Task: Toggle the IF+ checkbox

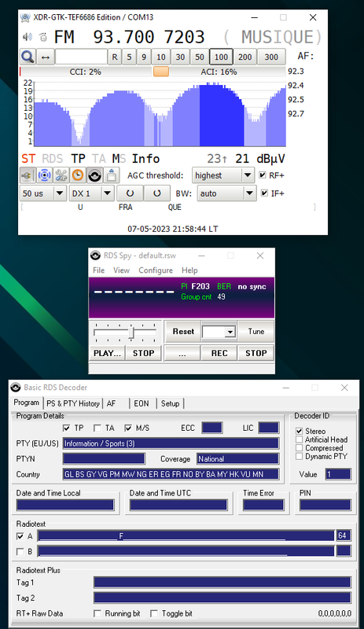Action: tap(264, 193)
